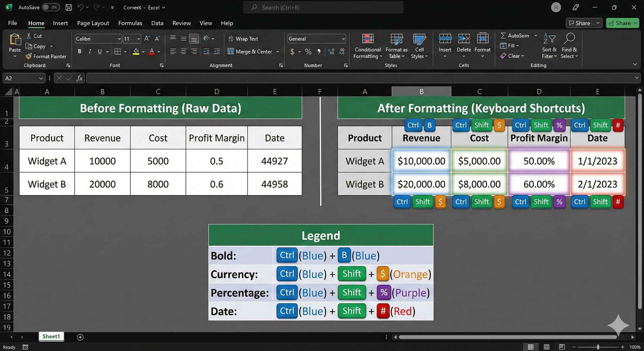Open the font name Calibri dropdown
The height and width of the screenshot is (351, 644).
coord(119,39)
